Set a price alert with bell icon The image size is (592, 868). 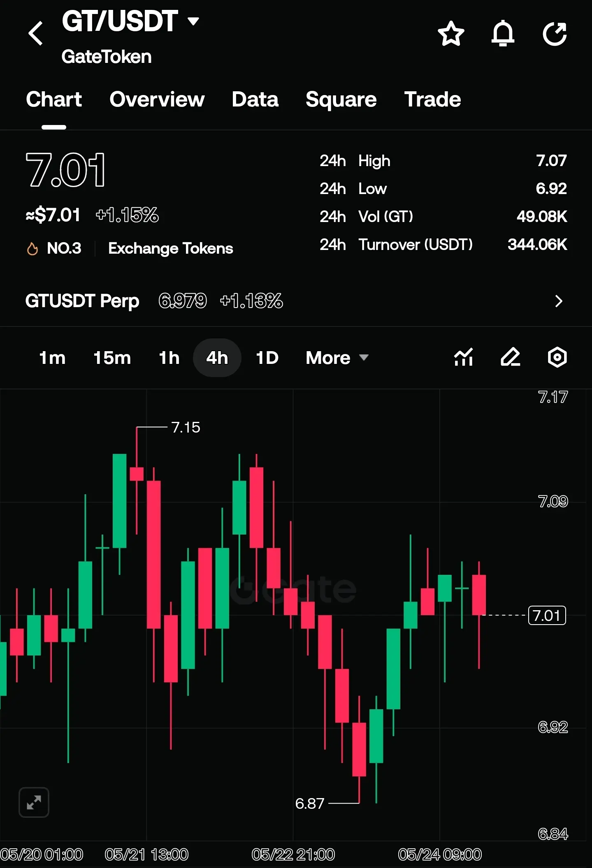click(503, 33)
